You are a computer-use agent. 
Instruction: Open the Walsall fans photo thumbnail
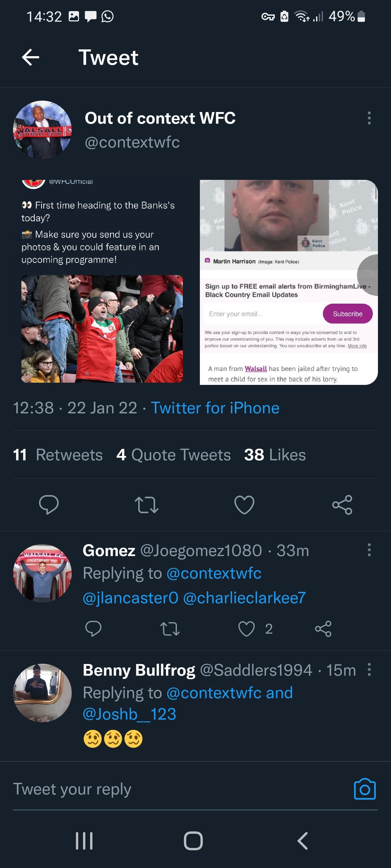coord(102,328)
